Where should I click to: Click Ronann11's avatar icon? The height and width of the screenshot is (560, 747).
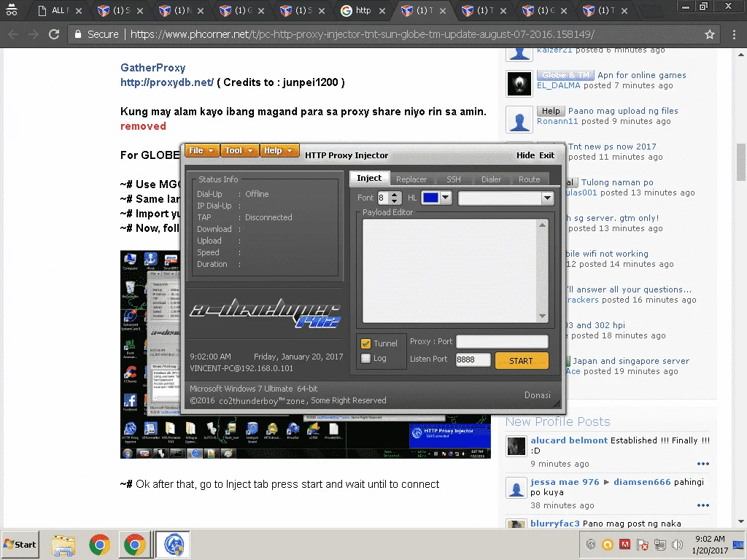coord(519,119)
